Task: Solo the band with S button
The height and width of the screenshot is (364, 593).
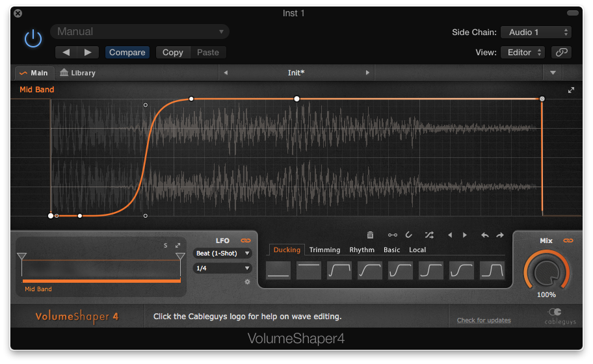Action: pyautogui.click(x=165, y=245)
